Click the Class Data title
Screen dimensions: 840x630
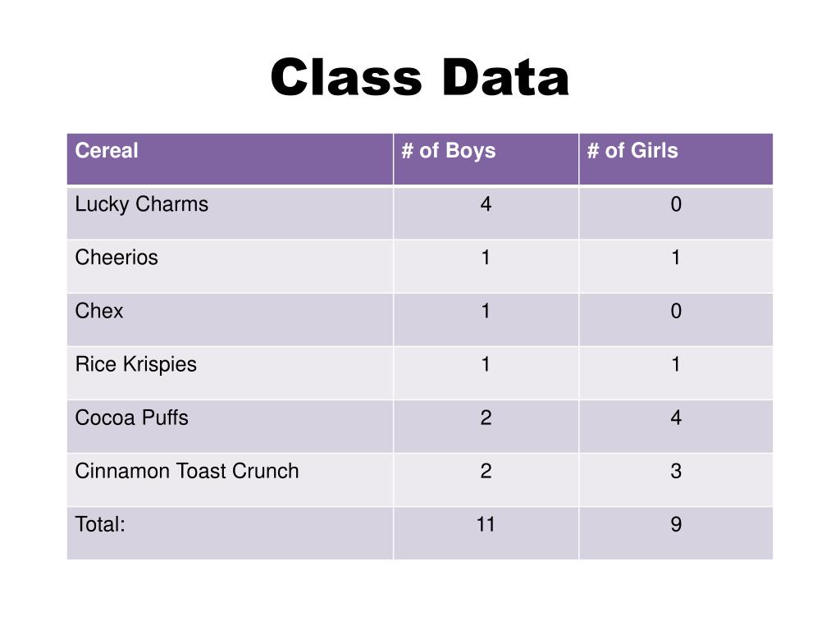point(419,78)
